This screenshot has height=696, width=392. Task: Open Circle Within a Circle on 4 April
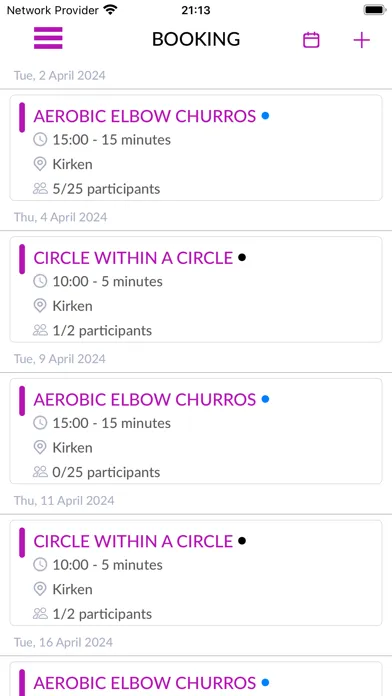196,289
